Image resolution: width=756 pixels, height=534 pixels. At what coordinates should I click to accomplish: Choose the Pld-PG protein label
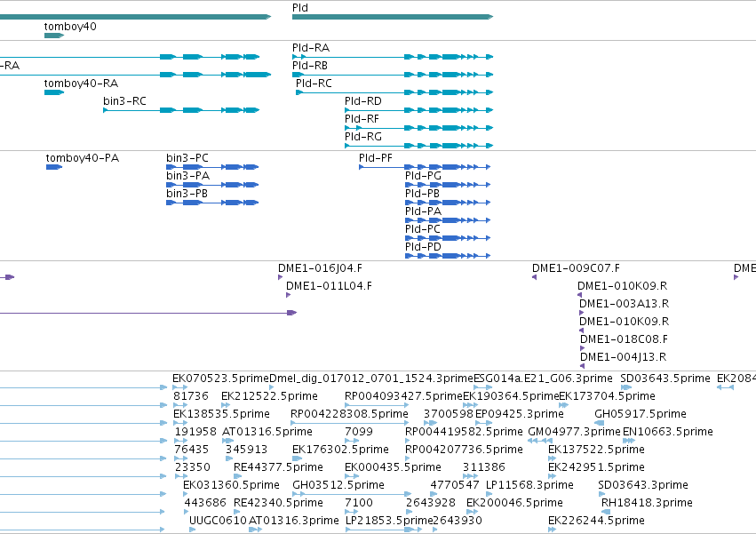point(424,176)
